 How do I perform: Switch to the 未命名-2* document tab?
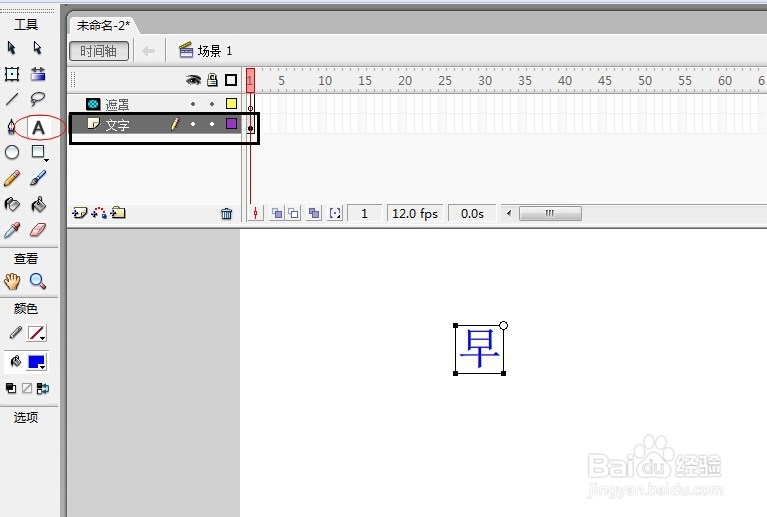click(103, 25)
